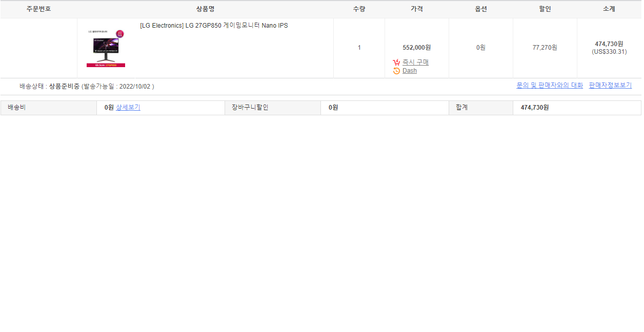Click the 474,730원 total next to 합계
644x332 pixels.
535,108
